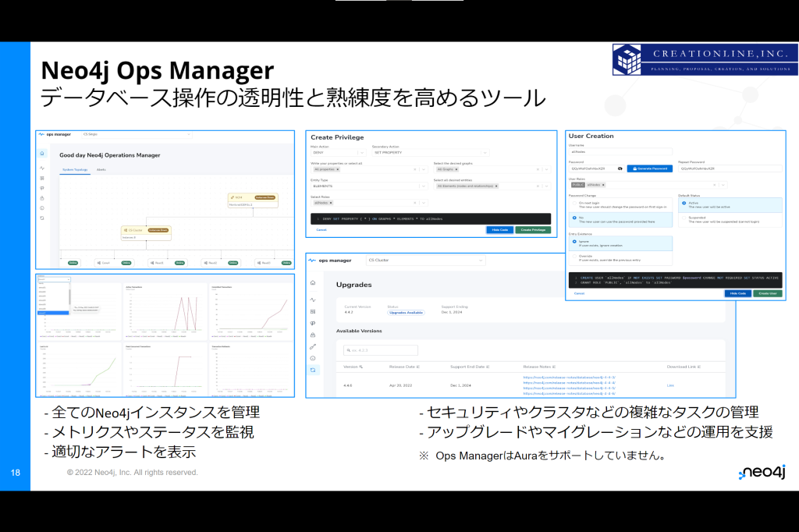Image resolution: width=799 pixels, height=532 pixels.
Task: Click Hide Code in Create Privilege dialog
Action: (500, 230)
